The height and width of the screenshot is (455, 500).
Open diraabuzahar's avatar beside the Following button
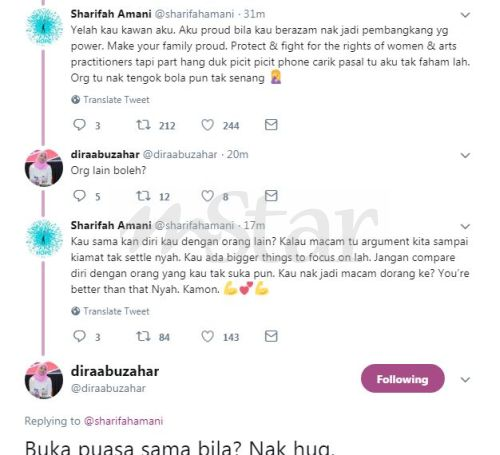pyautogui.click(x=44, y=380)
